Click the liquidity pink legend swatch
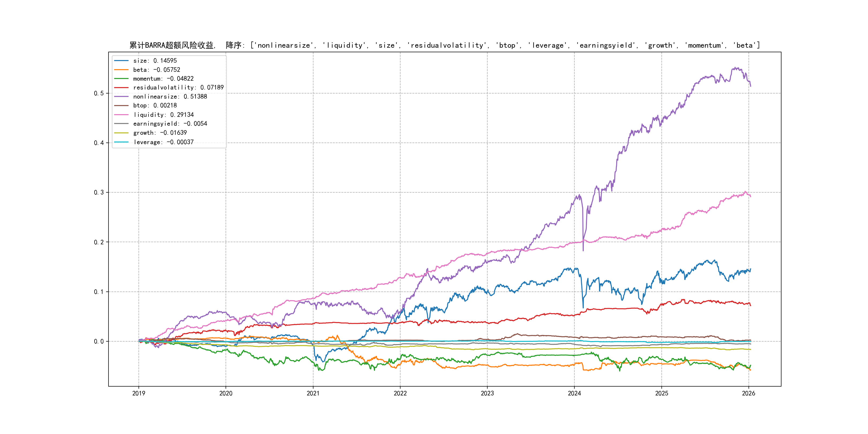Screen dimensions: 868x434 (121, 115)
